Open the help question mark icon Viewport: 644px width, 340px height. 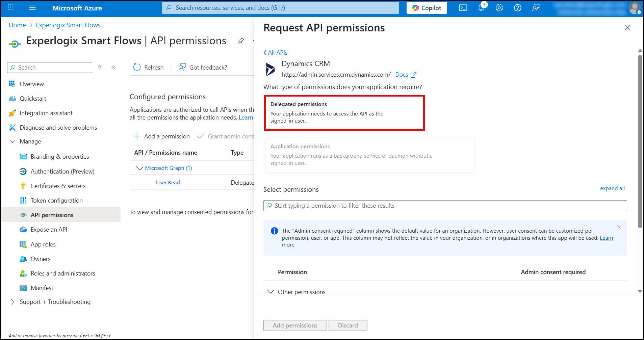coord(517,8)
